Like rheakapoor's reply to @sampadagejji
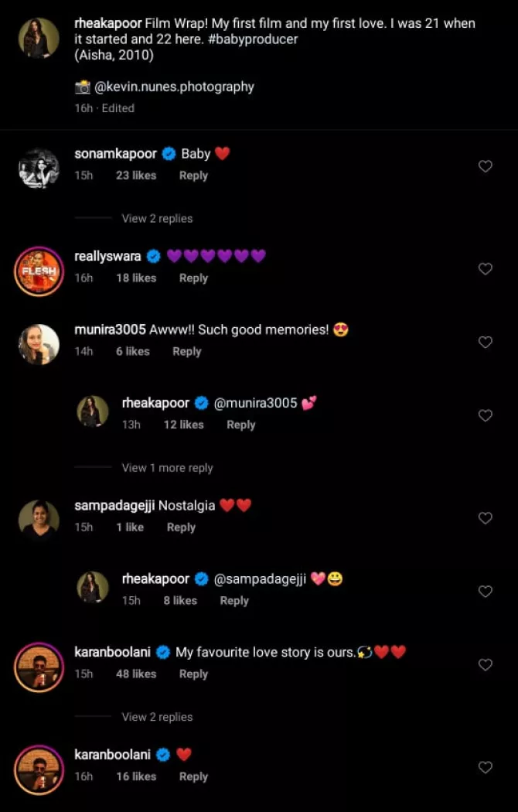This screenshot has height=812, width=518. [486, 592]
